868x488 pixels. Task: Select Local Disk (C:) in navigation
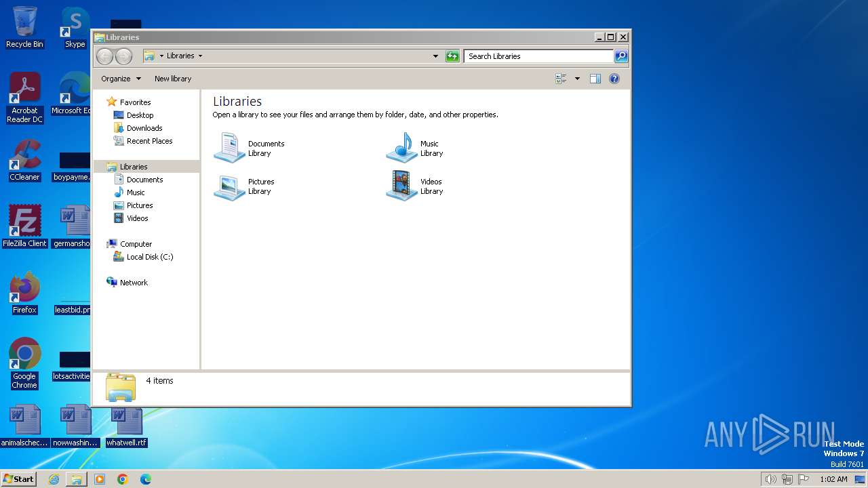tap(149, 257)
